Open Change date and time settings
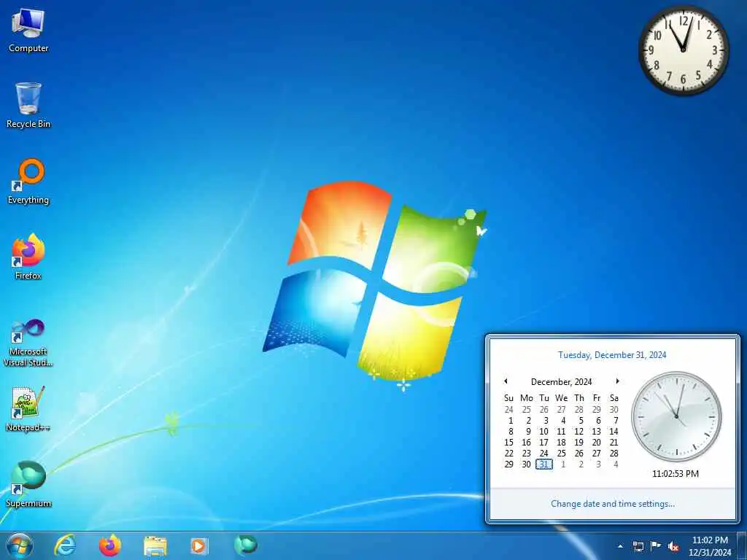747x560 pixels. click(x=613, y=504)
